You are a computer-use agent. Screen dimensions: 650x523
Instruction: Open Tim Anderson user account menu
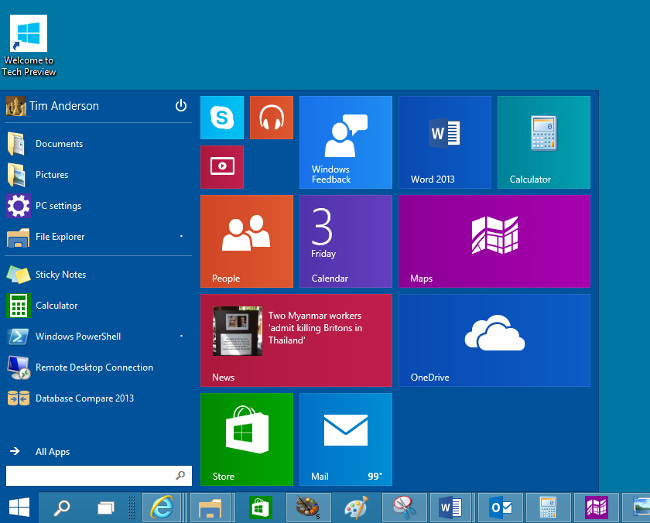(x=52, y=106)
